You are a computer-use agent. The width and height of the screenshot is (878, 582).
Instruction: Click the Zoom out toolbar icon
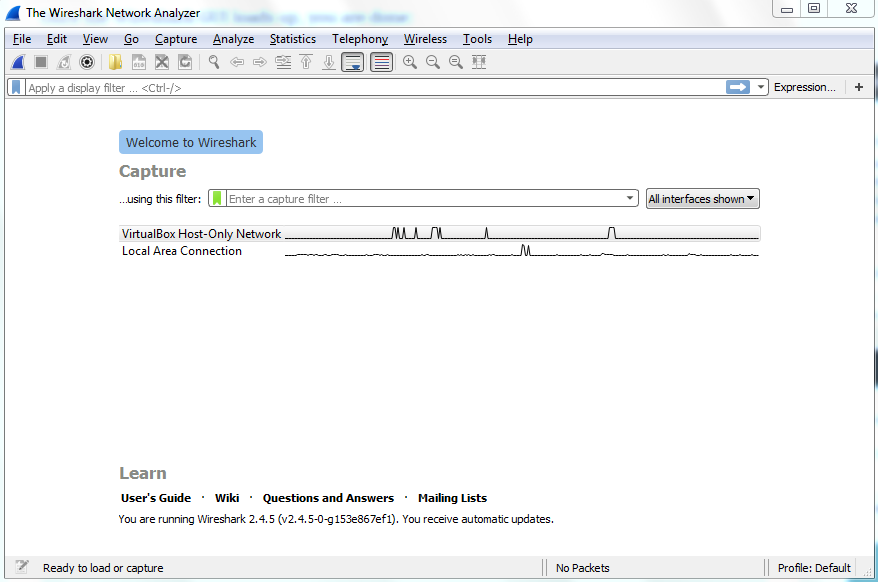433,62
